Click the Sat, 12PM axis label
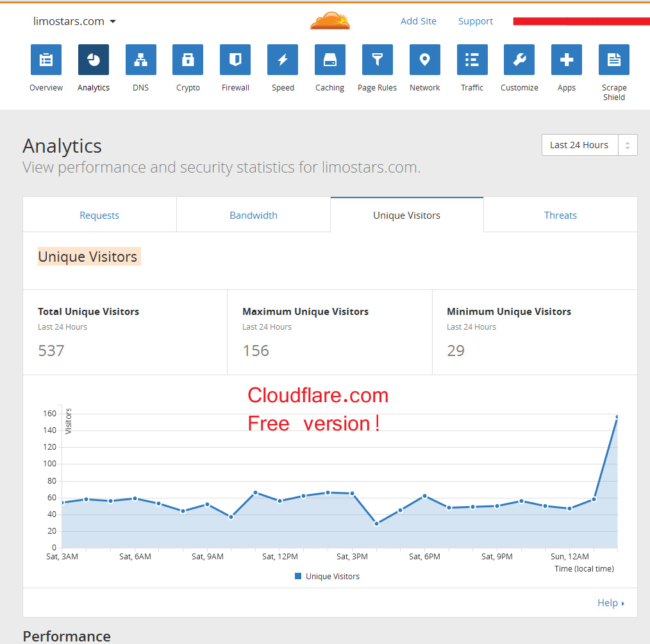 pos(280,557)
